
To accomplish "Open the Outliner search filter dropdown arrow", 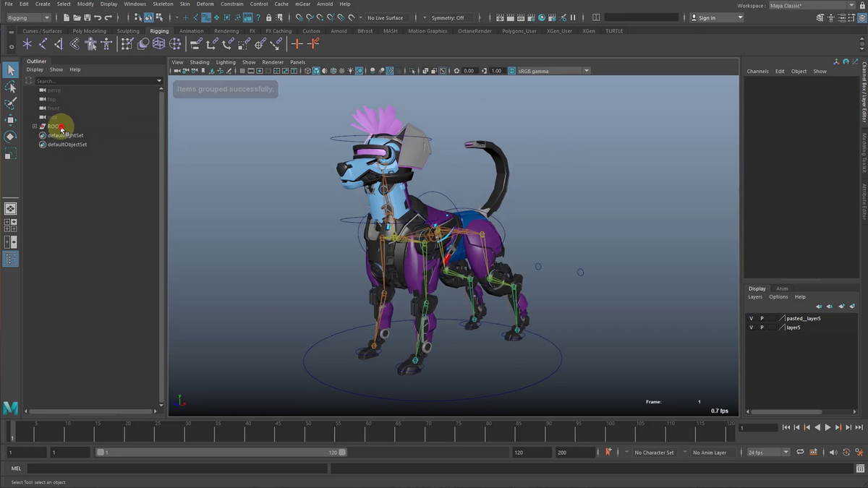I will (x=159, y=81).
